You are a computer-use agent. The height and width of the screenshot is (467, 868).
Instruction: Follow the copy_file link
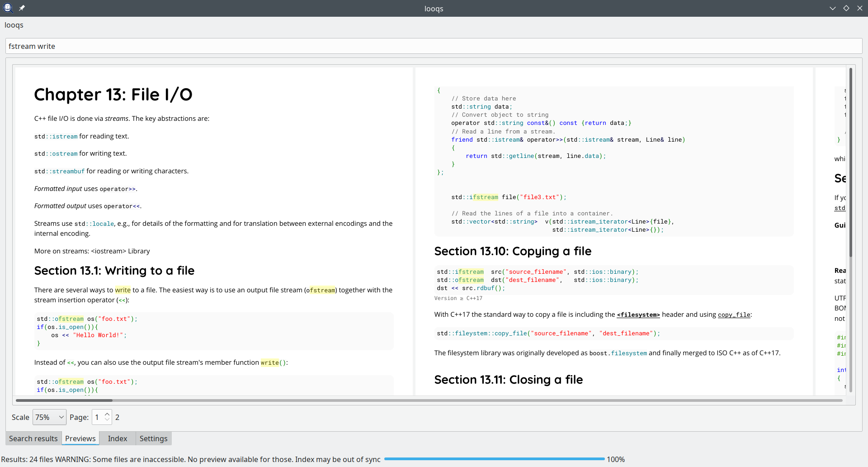click(734, 315)
